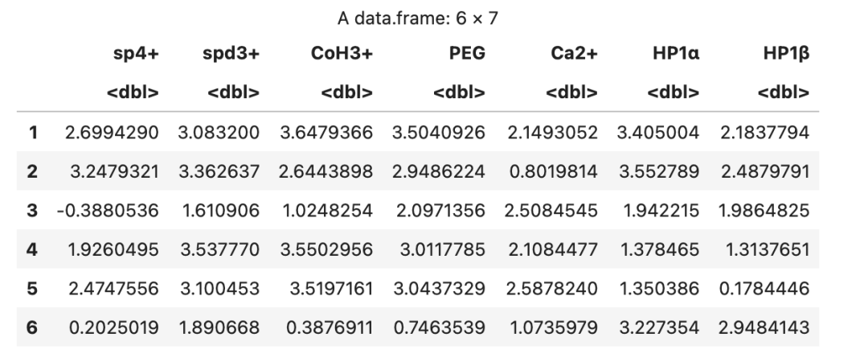Click the HP1β column header
The image size is (868, 354).
pos(786,53)
